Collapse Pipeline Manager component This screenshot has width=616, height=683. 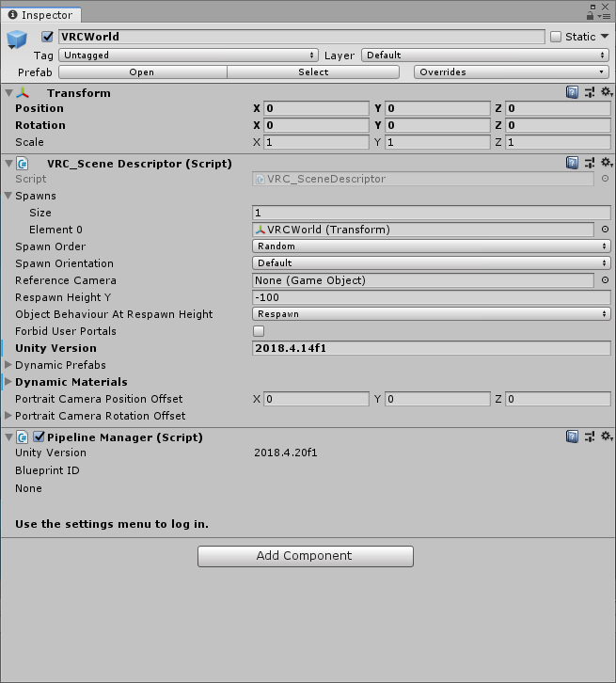[8, 437]
